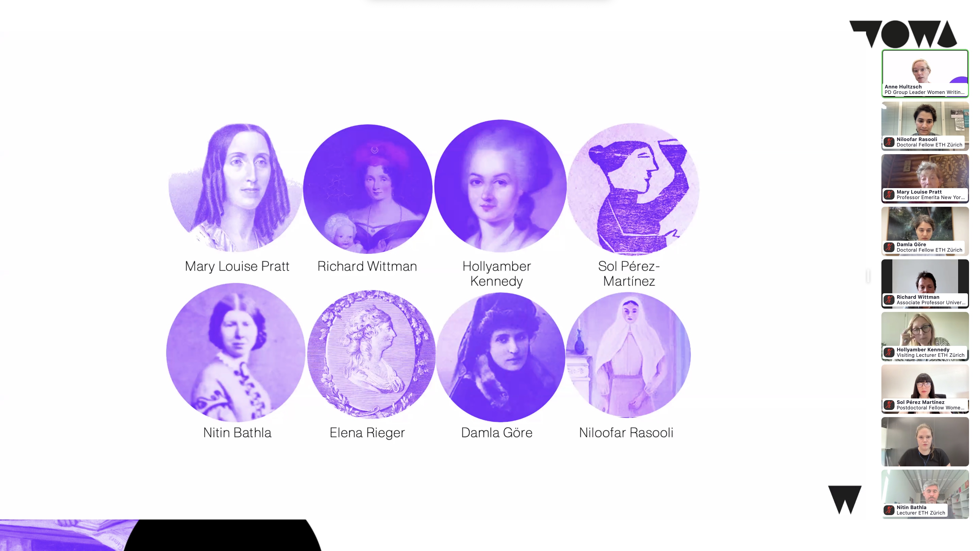Click muted mic icon on Hollyamber Kennedy tile

pos(889,352)
